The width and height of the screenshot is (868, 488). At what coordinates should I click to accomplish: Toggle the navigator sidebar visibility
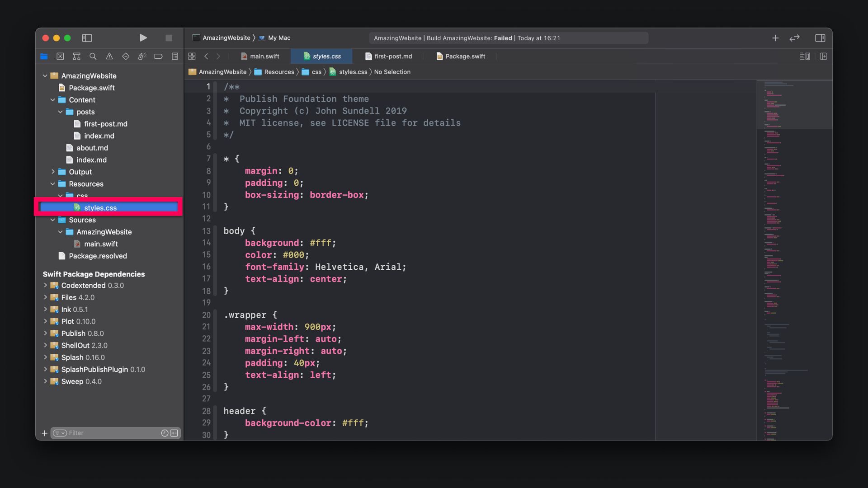point(87,38)
